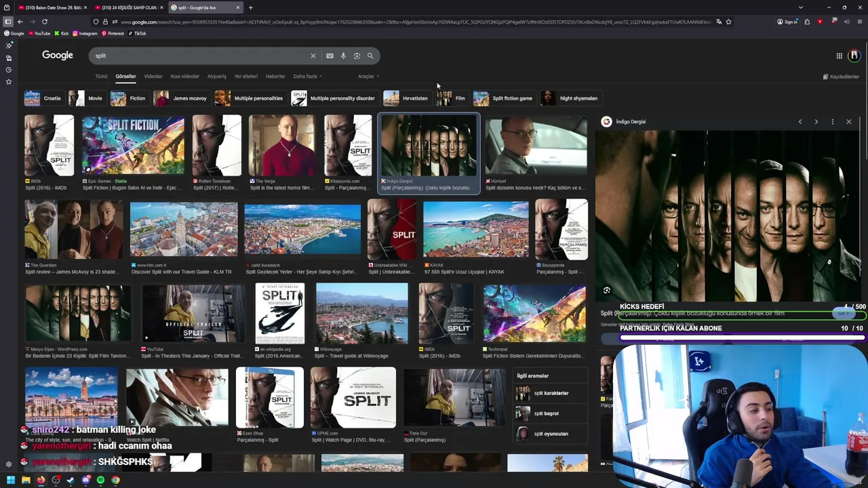The height and width of the screenshot is (488, 868).
Task: Translate this page icon in address bar
Action: (x=719, y=22)
